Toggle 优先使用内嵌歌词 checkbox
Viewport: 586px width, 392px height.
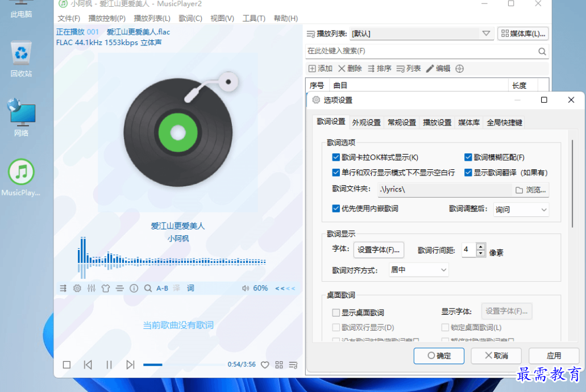point(336,208)
